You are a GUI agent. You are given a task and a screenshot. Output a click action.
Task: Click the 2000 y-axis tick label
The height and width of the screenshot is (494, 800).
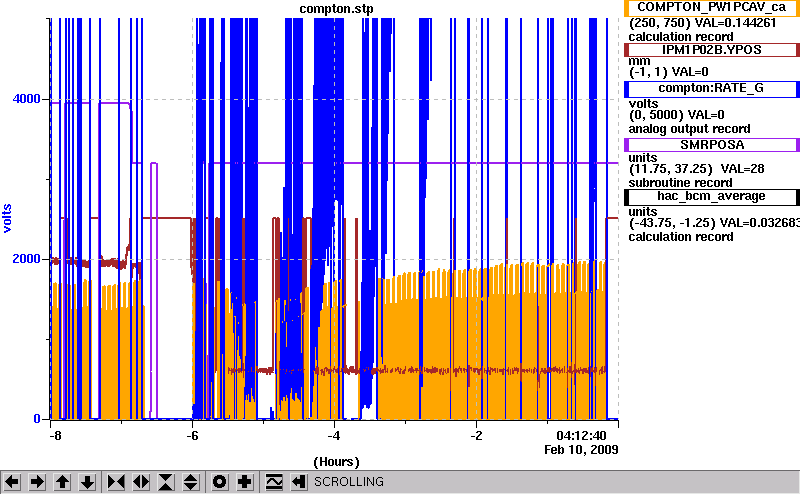click(27, 258)
